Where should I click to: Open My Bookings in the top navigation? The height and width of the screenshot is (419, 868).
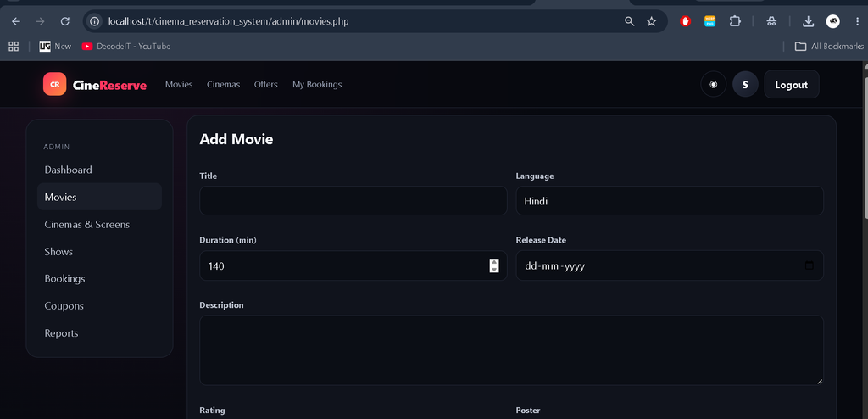coord(317,85)
